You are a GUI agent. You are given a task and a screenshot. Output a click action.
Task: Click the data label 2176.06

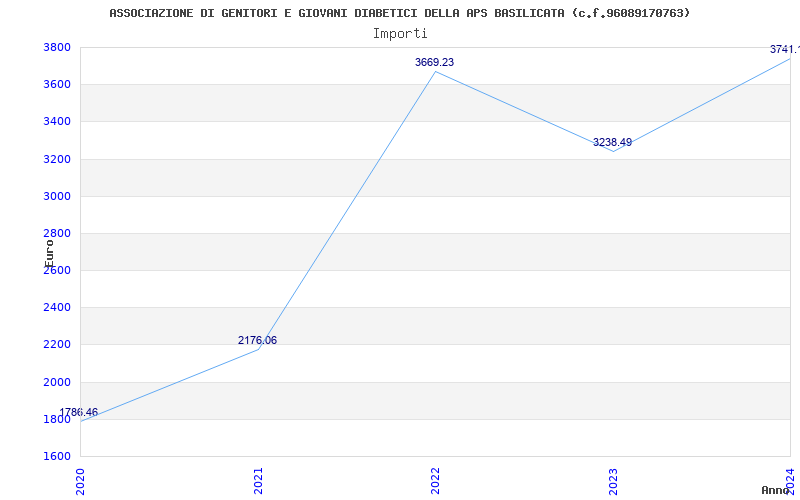point(258,340)
